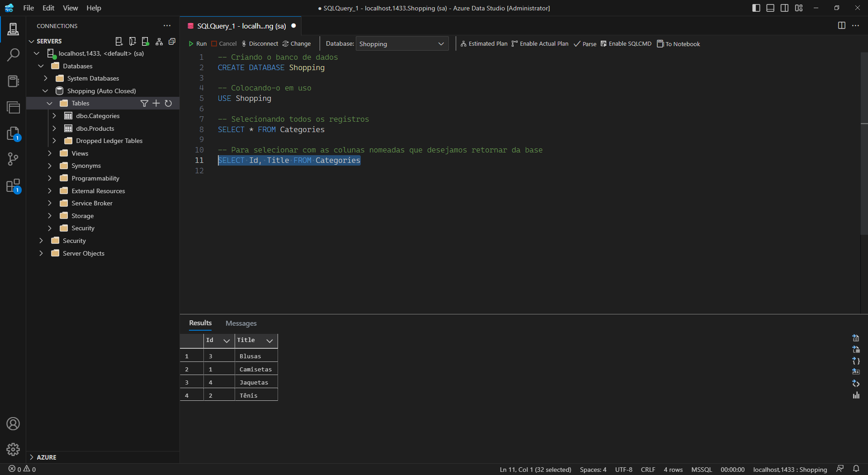This screenshot has width=868, height=475.
Task: Refresh the Tables folder
Action: pyautogui.click(x=168, y=104)
